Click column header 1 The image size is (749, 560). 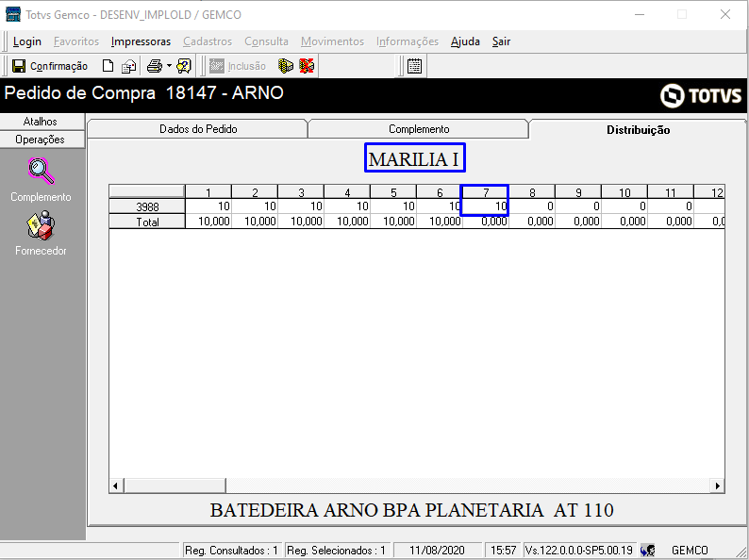208,192
